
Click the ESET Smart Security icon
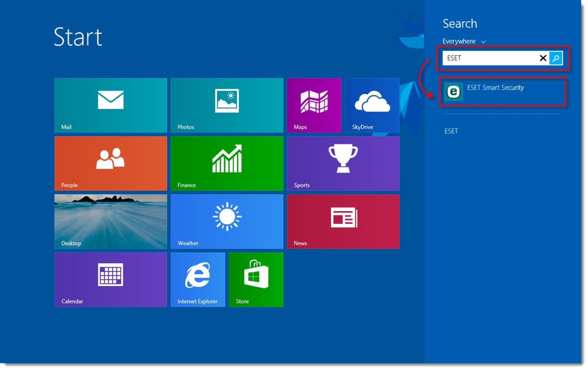tap(453, 92)
